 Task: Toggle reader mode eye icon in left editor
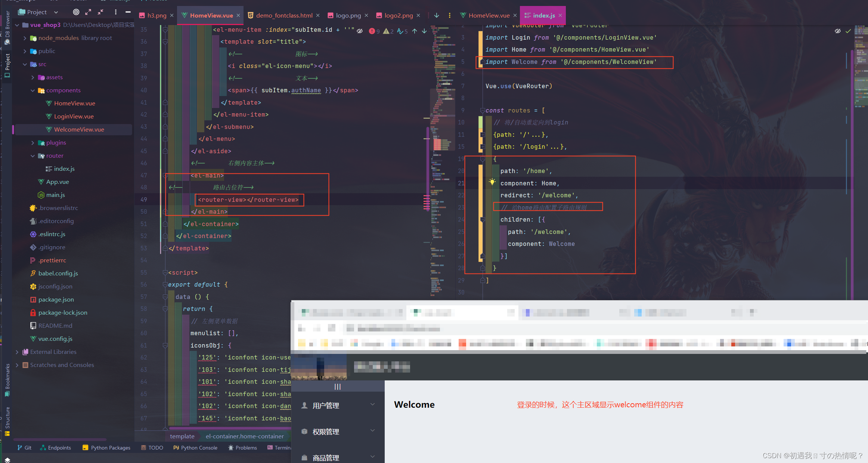click(360, 31)
